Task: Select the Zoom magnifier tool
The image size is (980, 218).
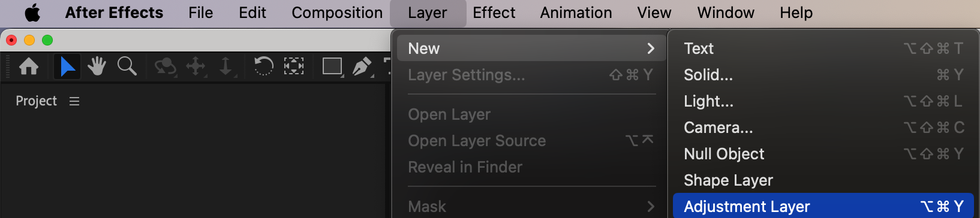Action: pos(127,66)
